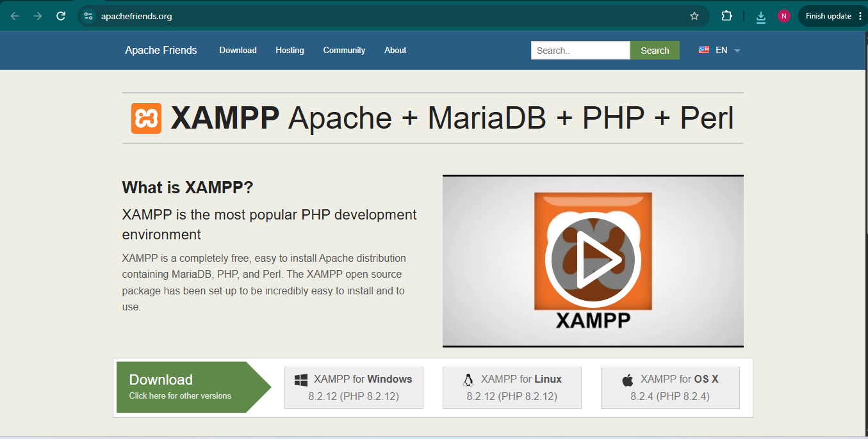The width and height of the screenshot is (868, 439).
Task: Click Download other versions green button
Action: tap(193, 387)
